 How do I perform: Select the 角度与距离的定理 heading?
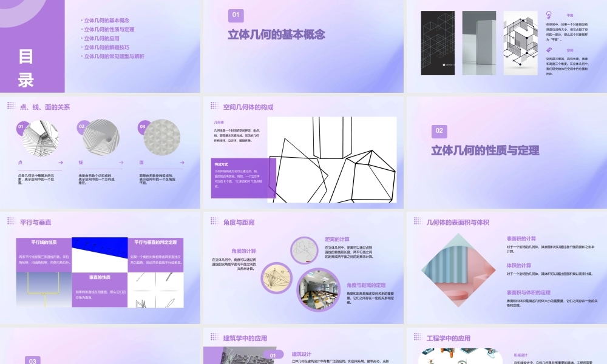tap(366, 286)
